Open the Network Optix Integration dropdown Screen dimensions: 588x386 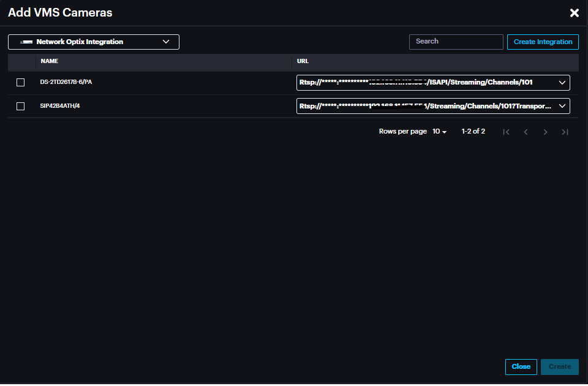[94, 42]
